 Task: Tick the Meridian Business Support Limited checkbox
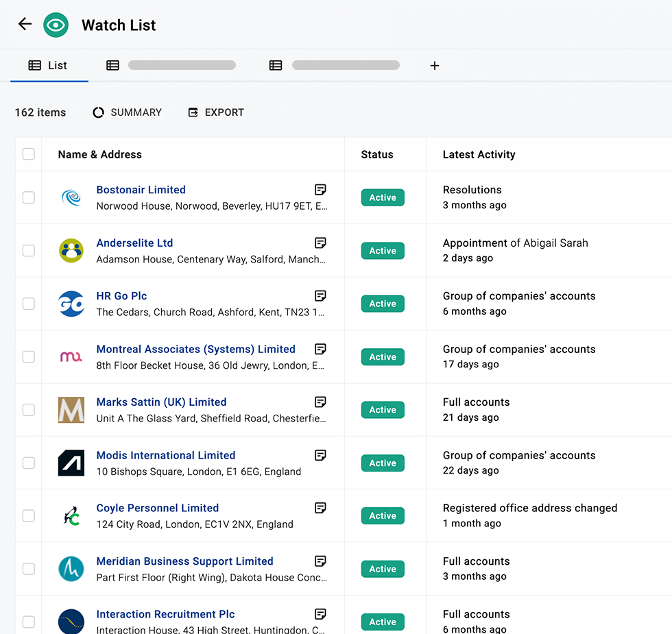[29, 569]
